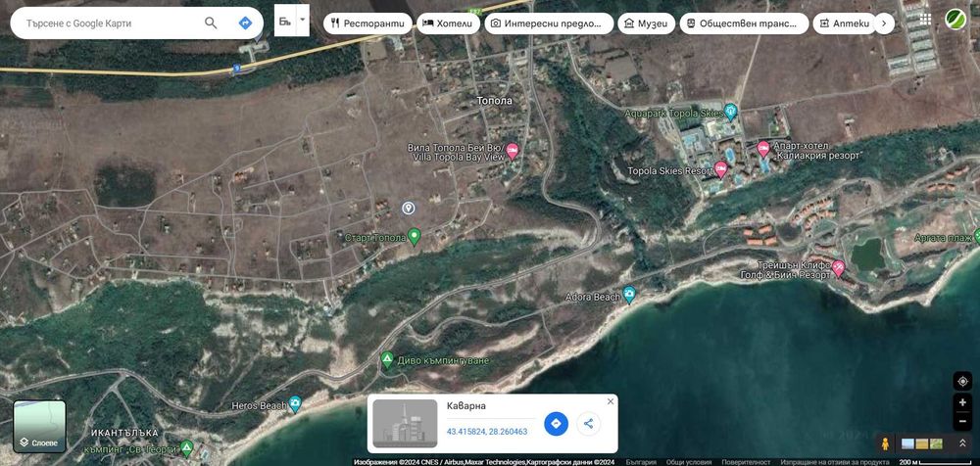The height and width of the screenshot is (466, 980).
Task: Zoom in with the plus button
Action: (x=962, y=403)
